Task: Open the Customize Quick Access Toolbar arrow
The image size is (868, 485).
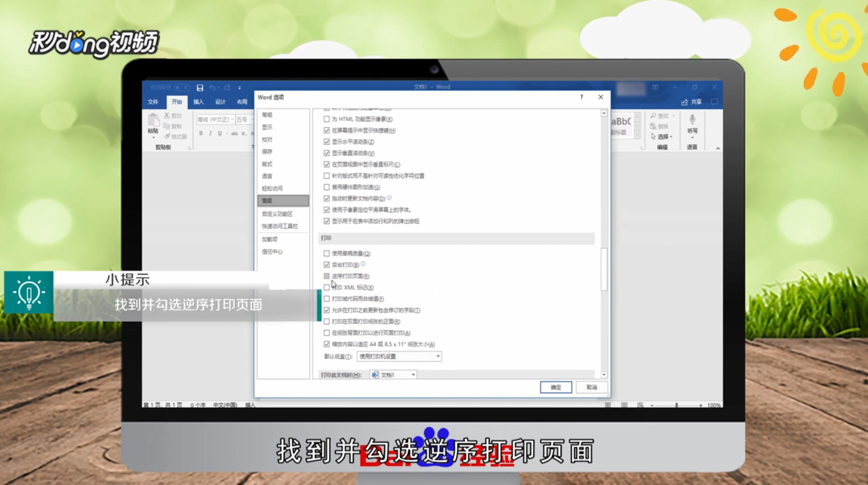Action: coord(239,88)
